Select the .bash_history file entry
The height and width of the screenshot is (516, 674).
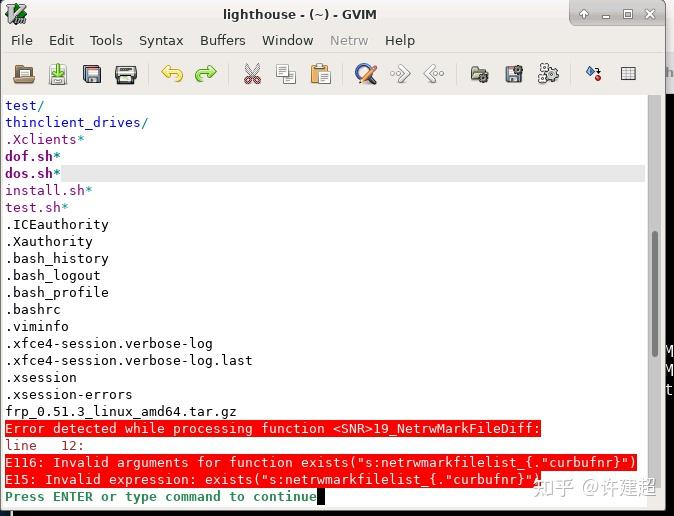click(x=57, y=258)
